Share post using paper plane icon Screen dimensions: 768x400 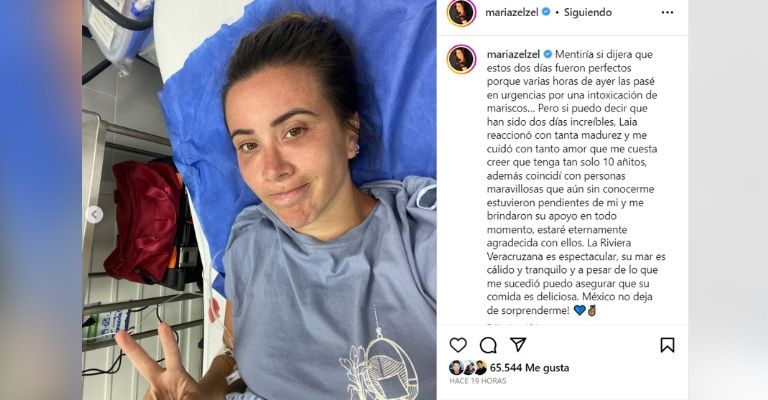(x=518, y=345)
